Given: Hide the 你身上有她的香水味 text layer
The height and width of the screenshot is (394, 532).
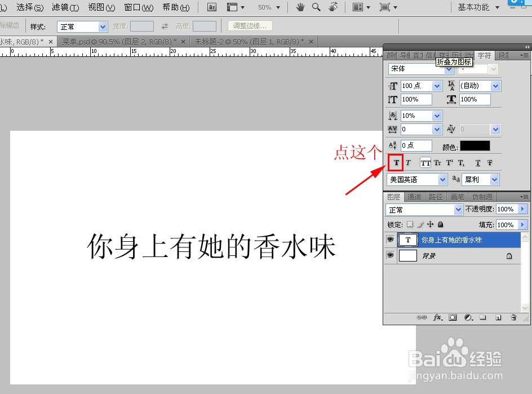Looking at the screenshot, I should tap(390, 239).
